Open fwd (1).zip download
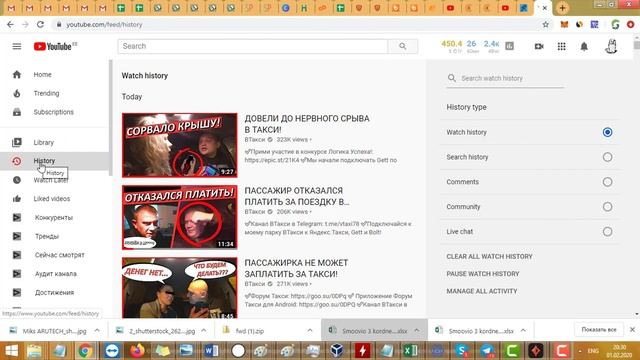The image size is (640, 360). click(250, 331)
